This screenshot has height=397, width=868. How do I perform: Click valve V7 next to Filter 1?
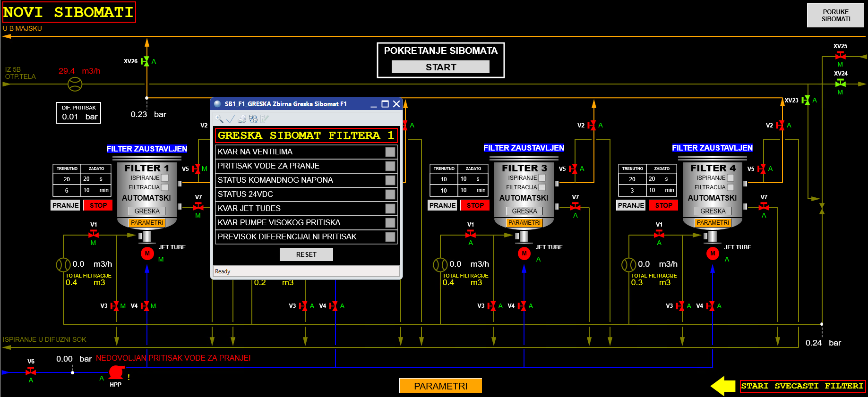point(198,206)
